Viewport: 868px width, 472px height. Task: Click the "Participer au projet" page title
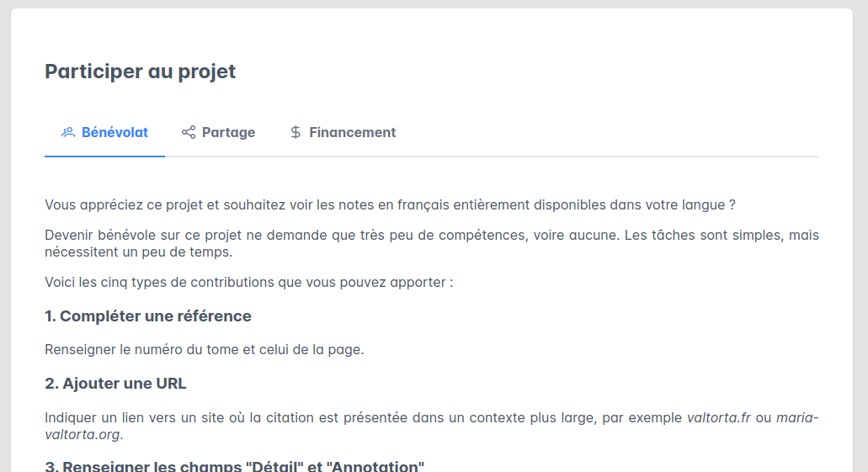(x=140, y=72)
